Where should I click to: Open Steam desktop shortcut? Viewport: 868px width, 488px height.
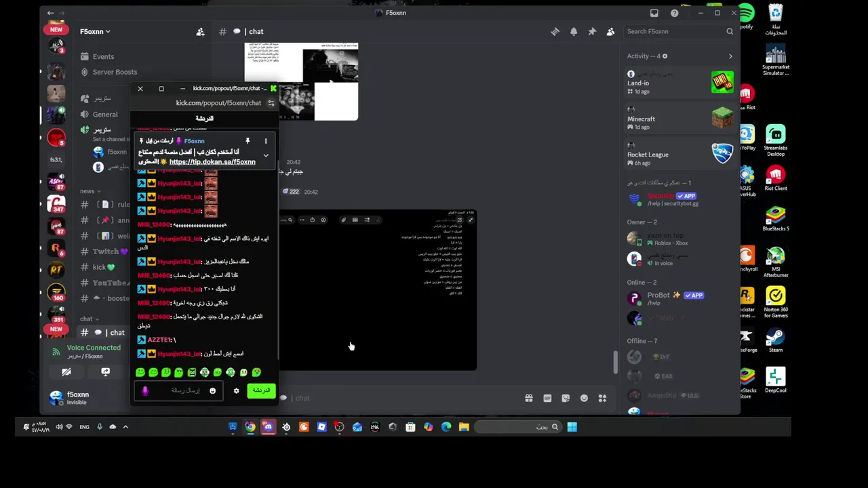pyautogui.click(x=776, y=340)
